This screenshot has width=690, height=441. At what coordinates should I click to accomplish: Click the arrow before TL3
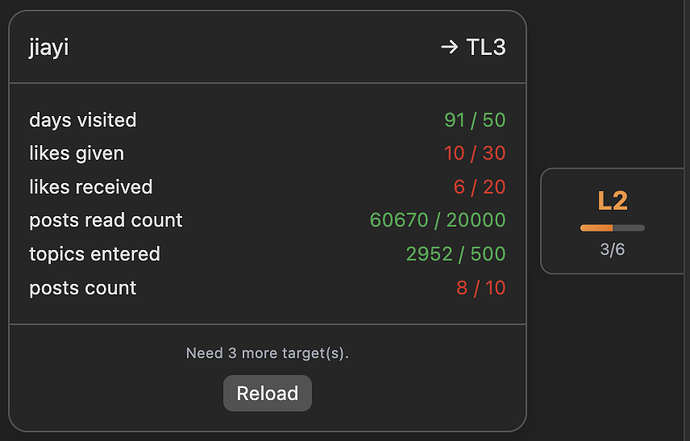tap(449, 47)
